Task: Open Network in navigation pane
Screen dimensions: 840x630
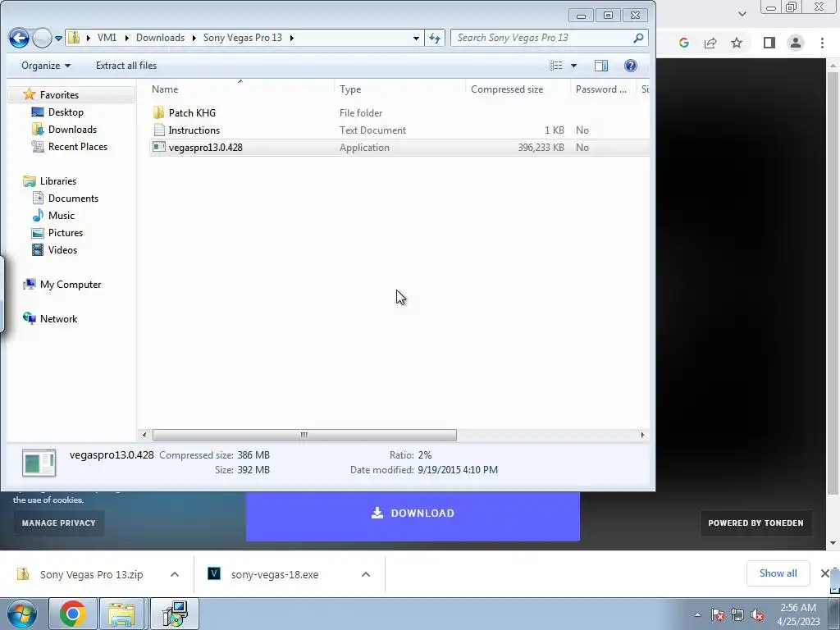Action: pyautogui.click(x=58, y=319)
